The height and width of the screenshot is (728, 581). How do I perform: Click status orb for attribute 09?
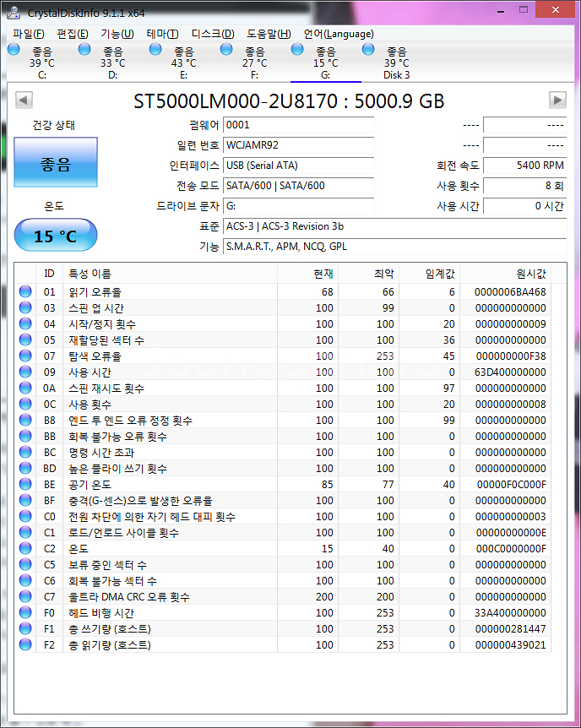coord(25,372)
